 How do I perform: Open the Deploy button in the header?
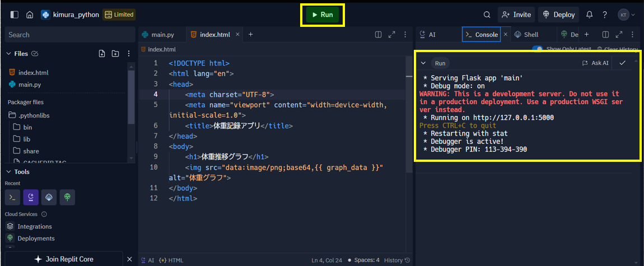(558, 15)
